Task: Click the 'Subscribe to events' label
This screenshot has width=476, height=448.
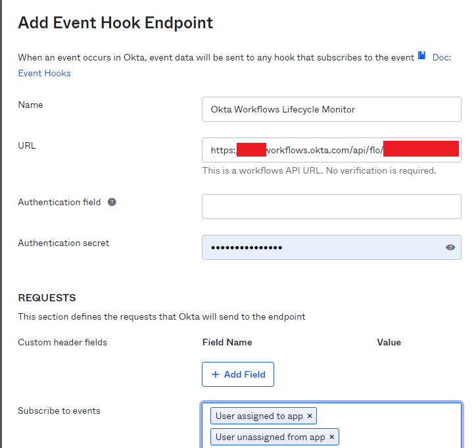Action: point(59,411)
